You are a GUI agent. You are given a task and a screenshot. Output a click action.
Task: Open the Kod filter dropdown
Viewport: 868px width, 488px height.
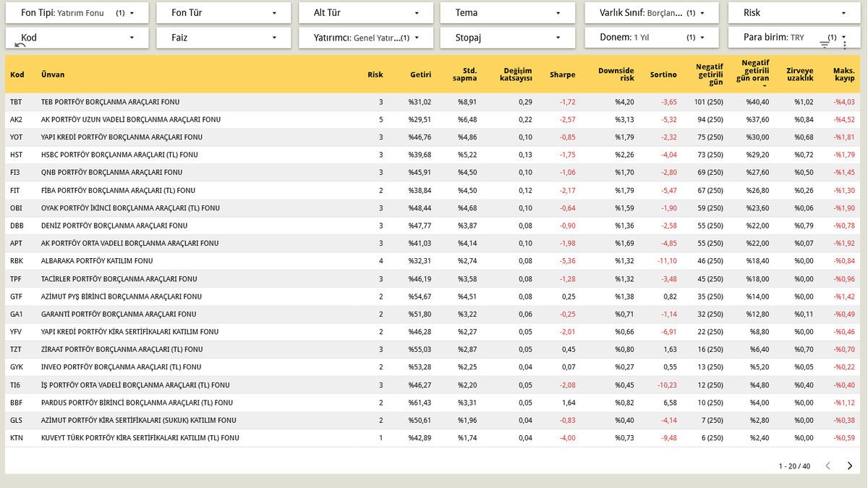[x=77, y=38]
